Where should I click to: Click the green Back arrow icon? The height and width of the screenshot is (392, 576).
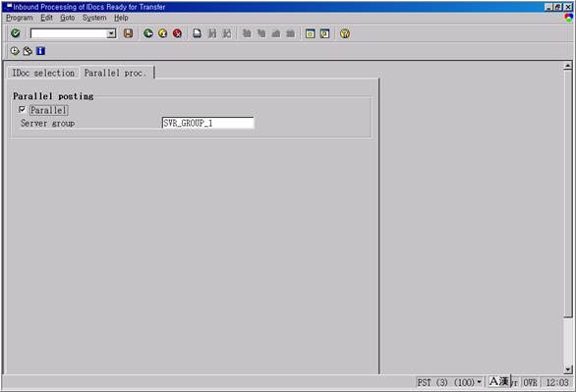coord(148,33)
